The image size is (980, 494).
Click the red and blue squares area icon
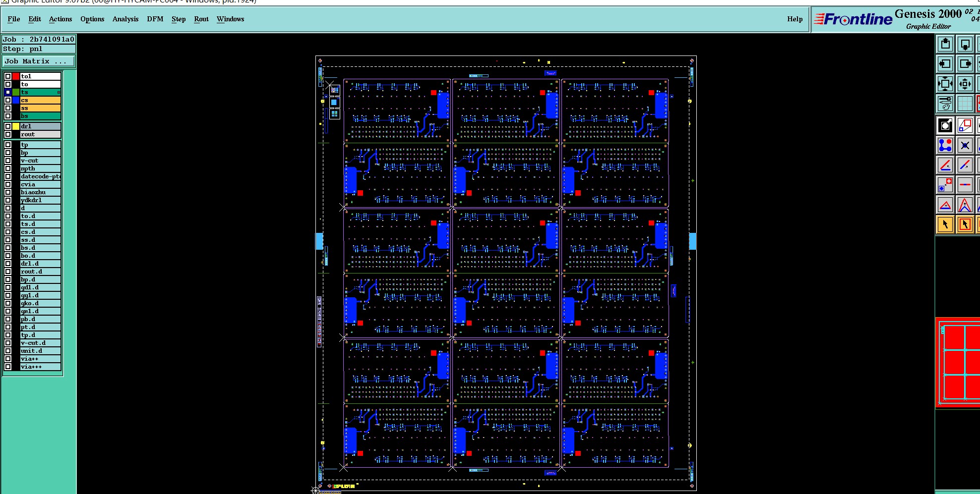tap(965, 125)
